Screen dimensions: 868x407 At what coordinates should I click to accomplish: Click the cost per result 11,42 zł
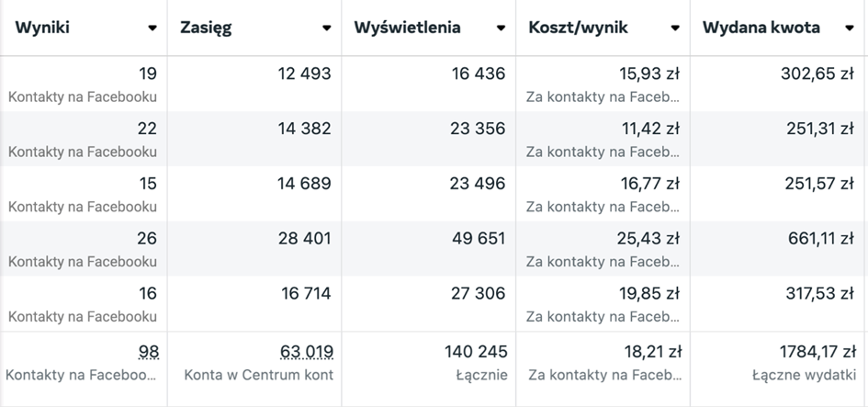point(650,129)
